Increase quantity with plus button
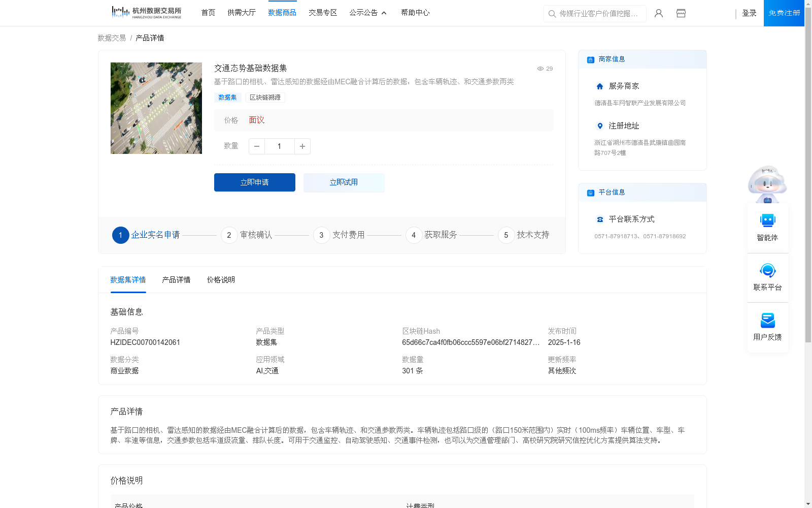 (302, 146)
